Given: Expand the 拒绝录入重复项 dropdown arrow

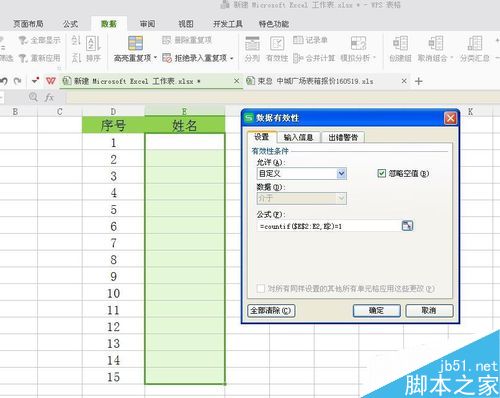Looking at the screenshot, I should pos(232,58).
